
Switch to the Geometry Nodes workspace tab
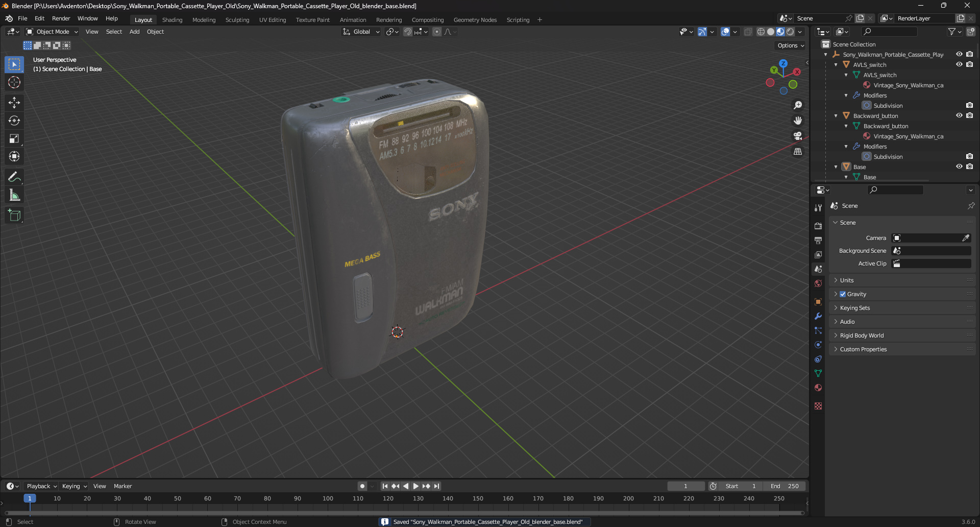pos(475,20)
